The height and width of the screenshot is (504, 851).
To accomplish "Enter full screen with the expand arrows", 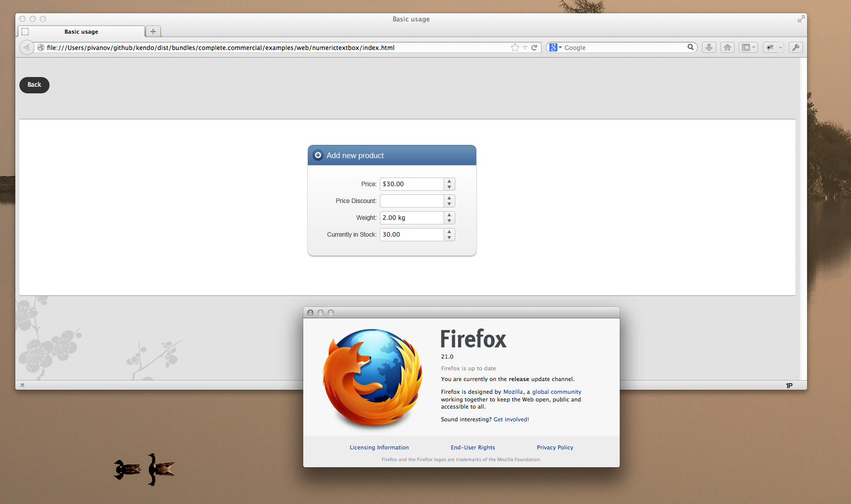I will (801, 19).
